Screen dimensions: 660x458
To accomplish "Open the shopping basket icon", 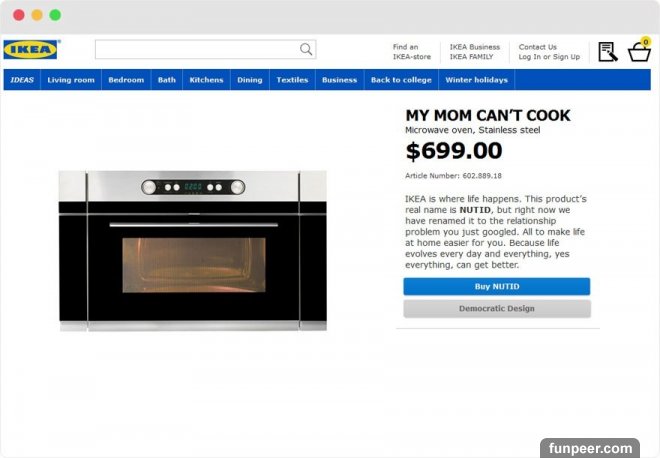I will [x=639, y=51].
